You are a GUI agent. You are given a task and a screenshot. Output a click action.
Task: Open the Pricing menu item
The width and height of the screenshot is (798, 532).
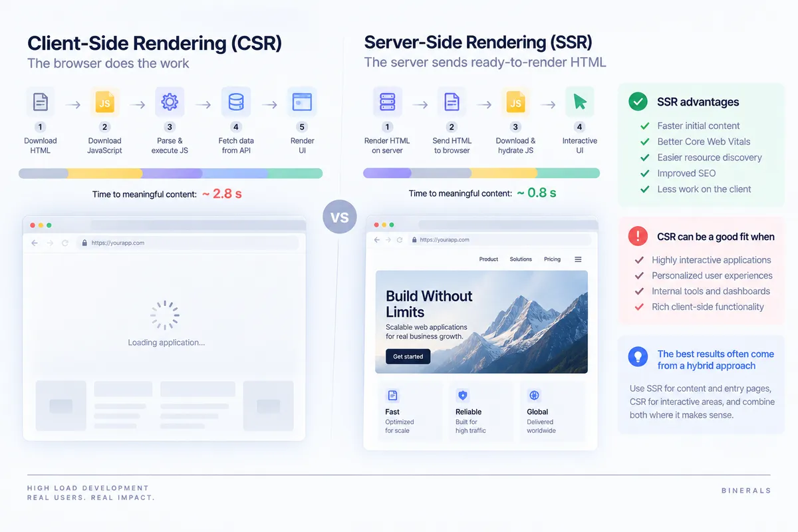tap(552, 259)
